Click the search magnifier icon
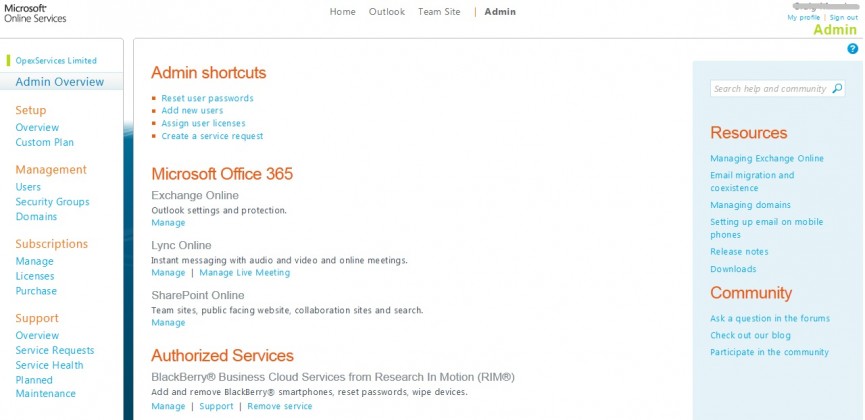Viewport: 865px width, 420px height. point(835,89)
